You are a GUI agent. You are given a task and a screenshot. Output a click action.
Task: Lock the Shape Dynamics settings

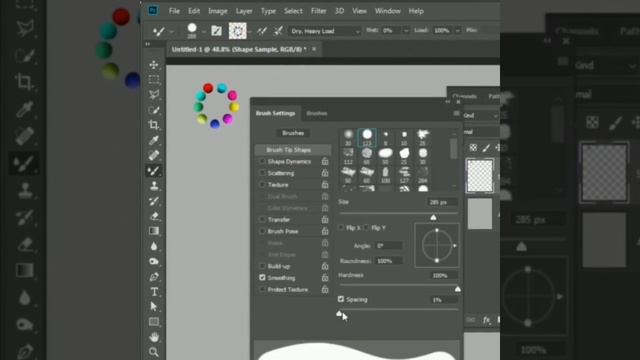pos(325,162)
